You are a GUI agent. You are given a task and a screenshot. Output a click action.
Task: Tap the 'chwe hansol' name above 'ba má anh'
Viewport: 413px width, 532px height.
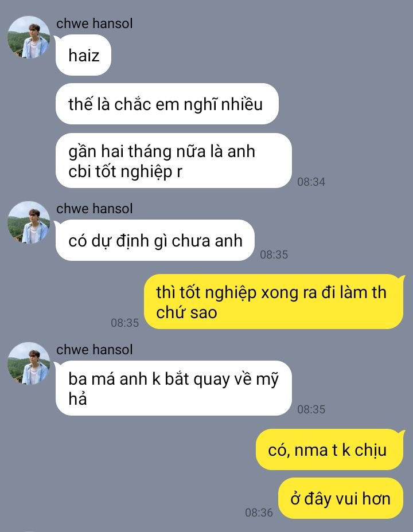[x=94, y=350]
